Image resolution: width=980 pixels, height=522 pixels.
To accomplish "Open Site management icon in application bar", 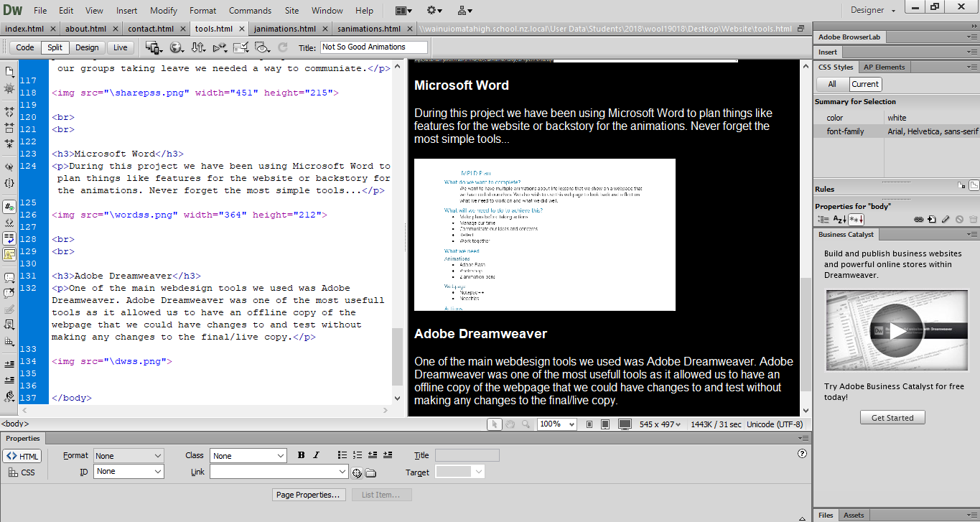I will 465,11.
